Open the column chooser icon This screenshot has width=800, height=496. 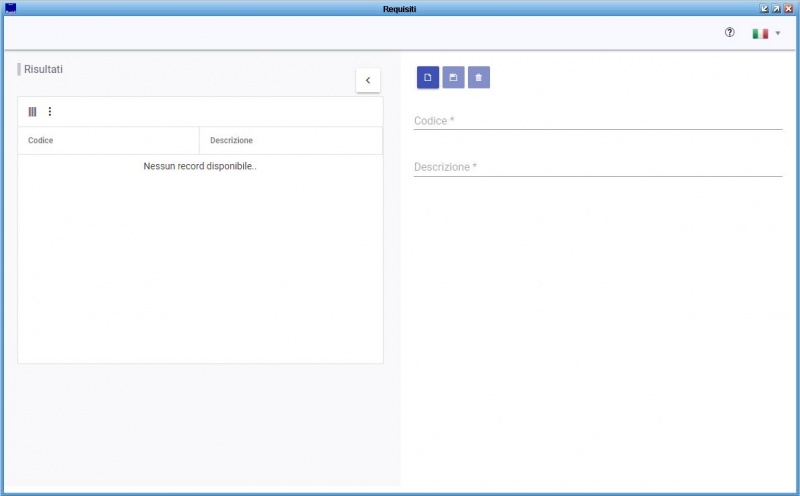(32, 112)
